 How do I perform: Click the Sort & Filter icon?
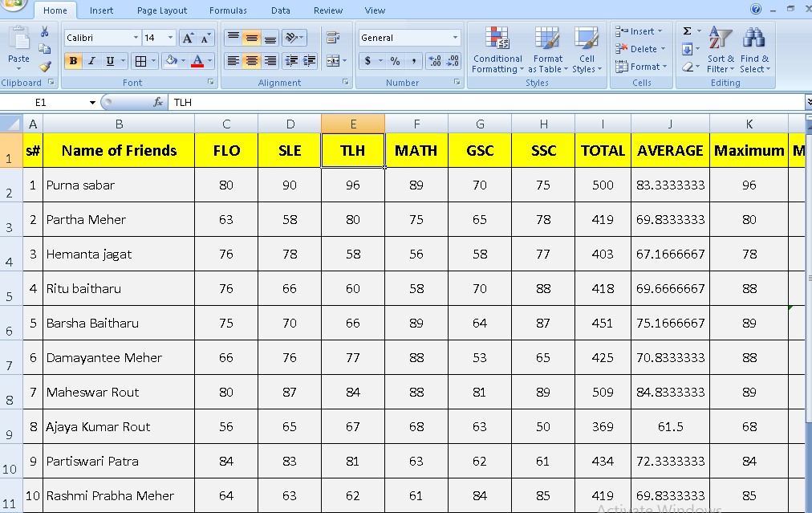pyautogui.click(x=720, y=51)
